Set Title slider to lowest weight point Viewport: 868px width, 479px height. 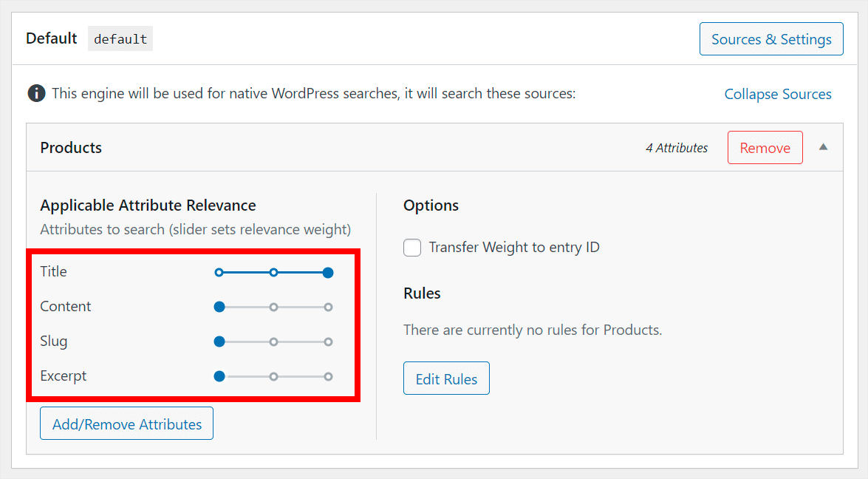[219, 273]
